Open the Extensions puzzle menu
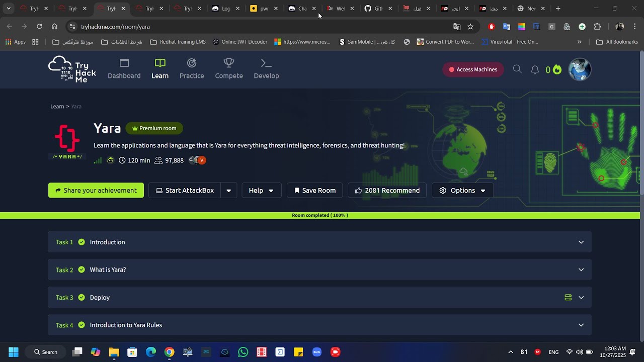The width and height of the screenshot is (644, 362). point(597,27)
